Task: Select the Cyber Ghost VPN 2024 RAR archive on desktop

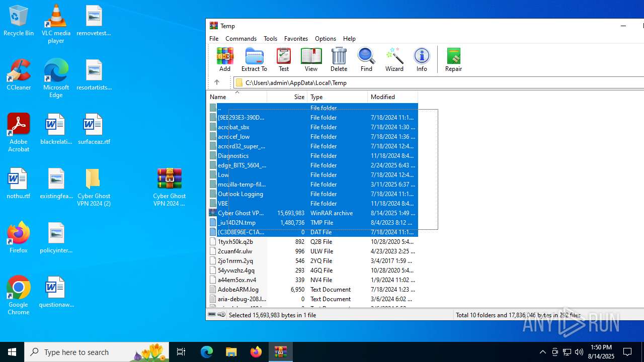Action: click(169, 187)
